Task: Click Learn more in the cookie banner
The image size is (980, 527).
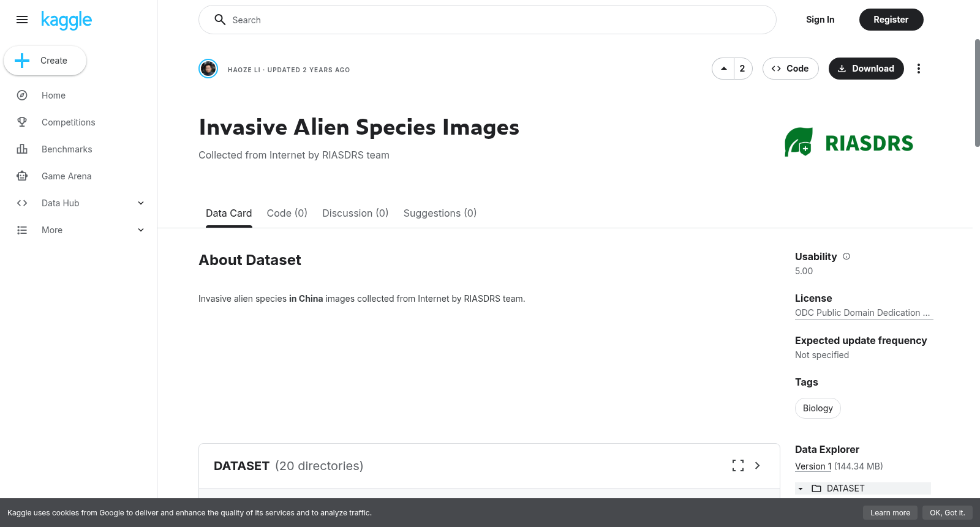Action: 890,513
